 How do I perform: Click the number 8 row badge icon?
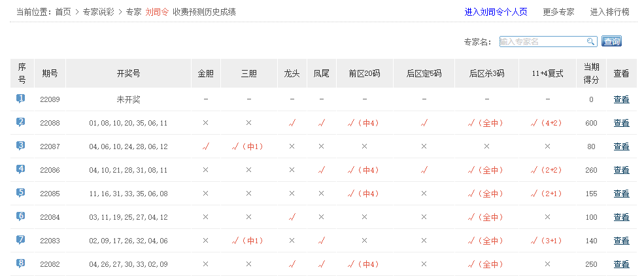coord(22,264)
